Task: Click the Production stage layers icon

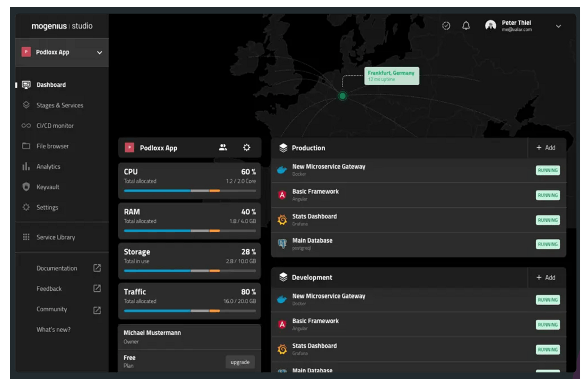Action: [283, 148]
